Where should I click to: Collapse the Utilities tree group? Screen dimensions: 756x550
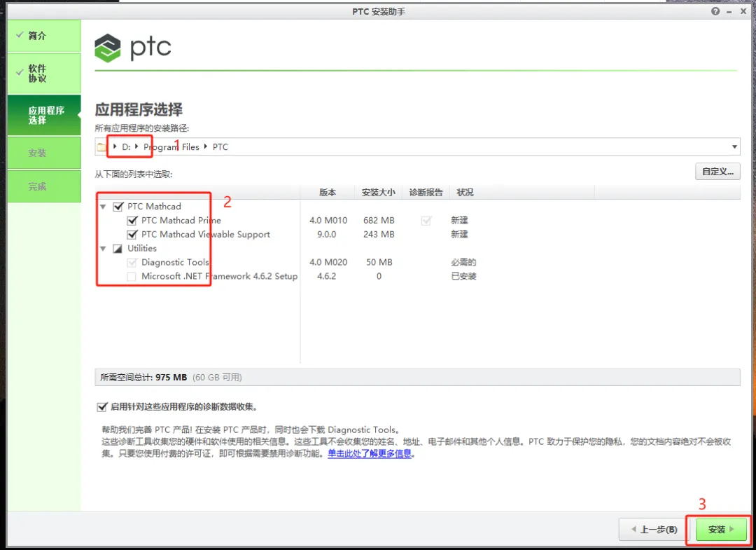pyautogui.click(x=103, y=249)
